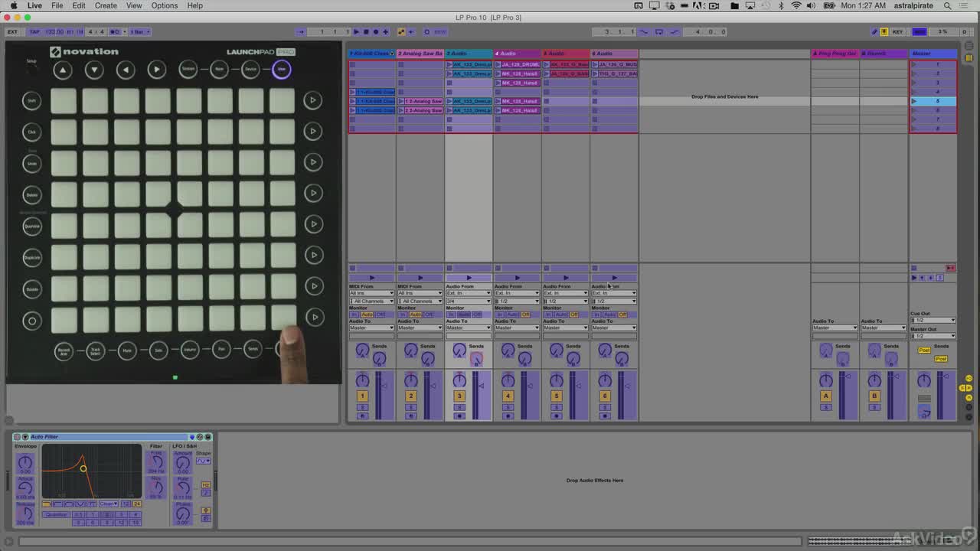Screen dimensions: 980x551
Task: Click the TAP tempo button
Action: click(x=34, y=32)
